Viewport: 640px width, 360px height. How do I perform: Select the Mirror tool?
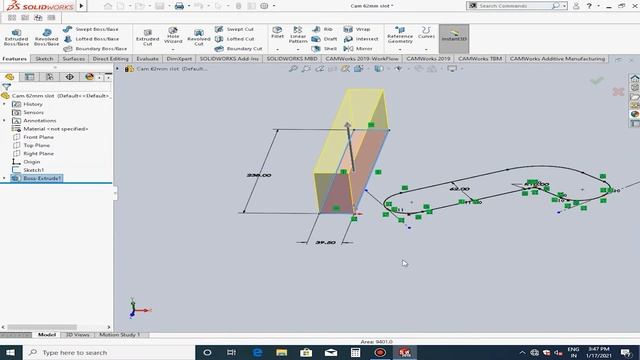click(x=358, y=49)
